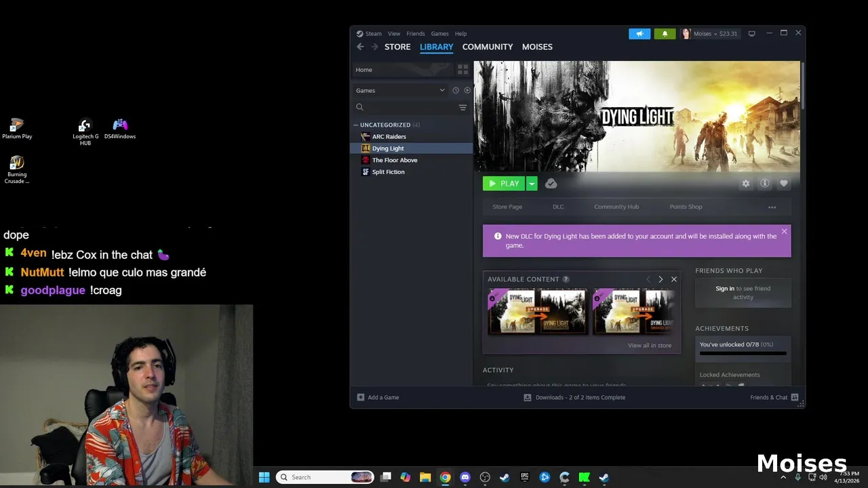
Task: Click the Steam page vertical scrollbar
Action: 802,85
